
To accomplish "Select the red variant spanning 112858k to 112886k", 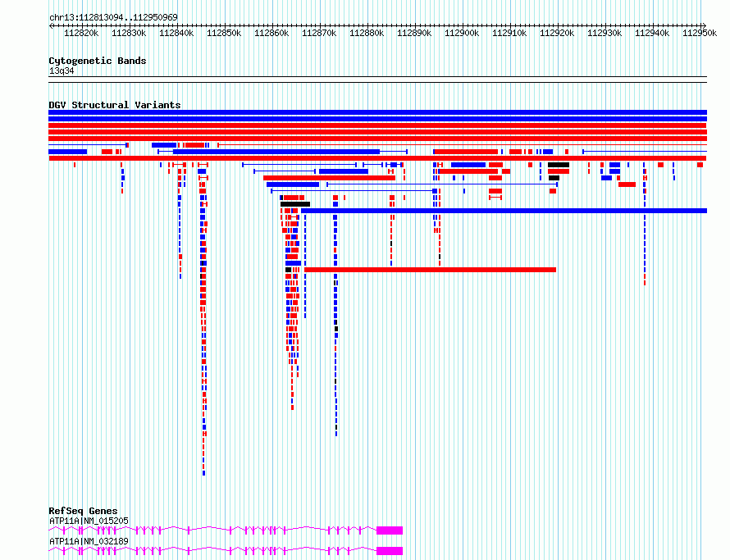I will tap(329, 178).
